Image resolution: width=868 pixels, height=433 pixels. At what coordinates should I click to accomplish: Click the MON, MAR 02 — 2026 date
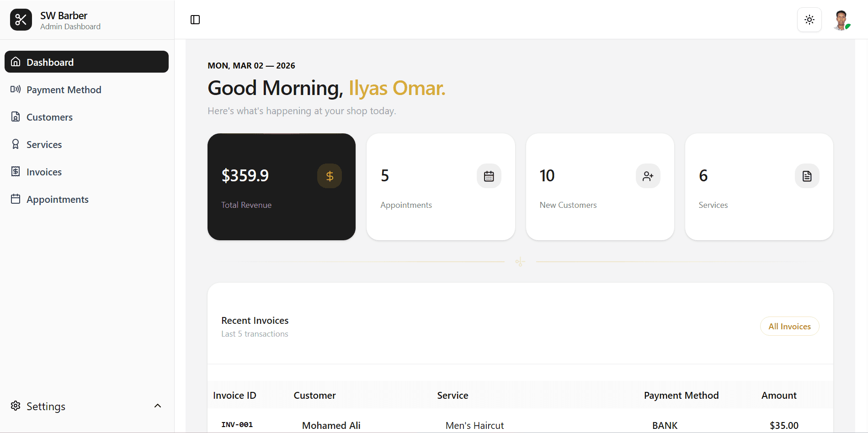click(x=251, y=65)
